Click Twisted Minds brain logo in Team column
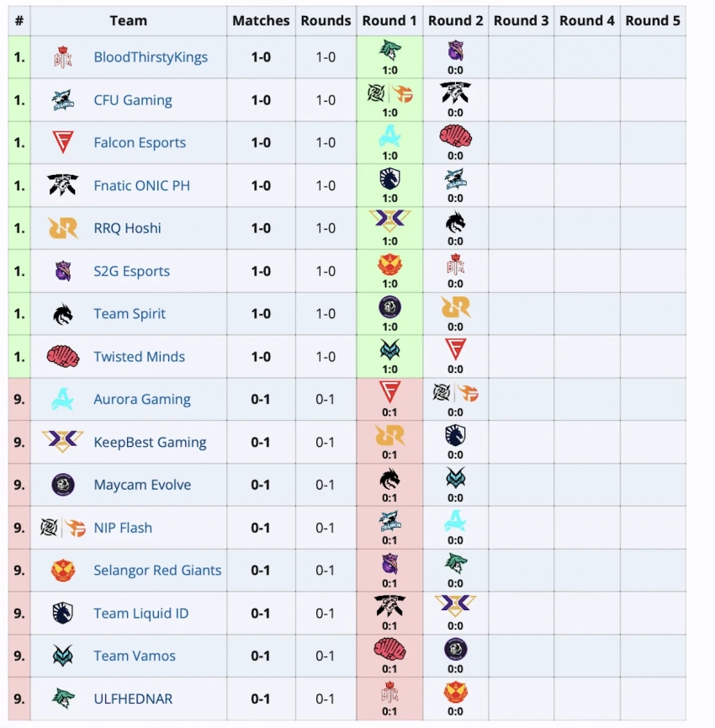This screenshot has height=728, width=715. click(x=63, y=357)
